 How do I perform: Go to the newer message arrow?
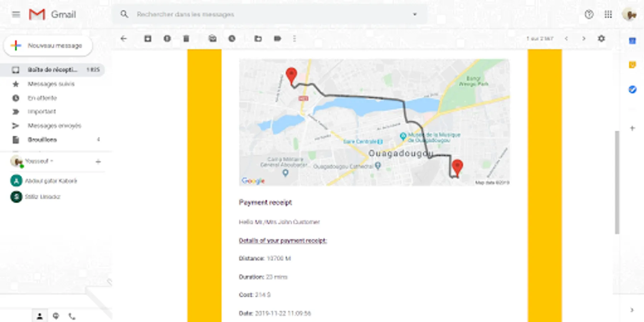(566, 39)
